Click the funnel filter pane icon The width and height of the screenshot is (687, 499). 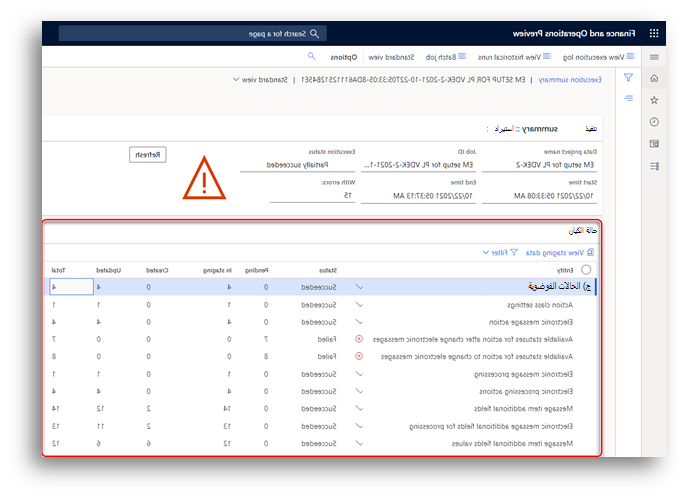pos(628,78)
